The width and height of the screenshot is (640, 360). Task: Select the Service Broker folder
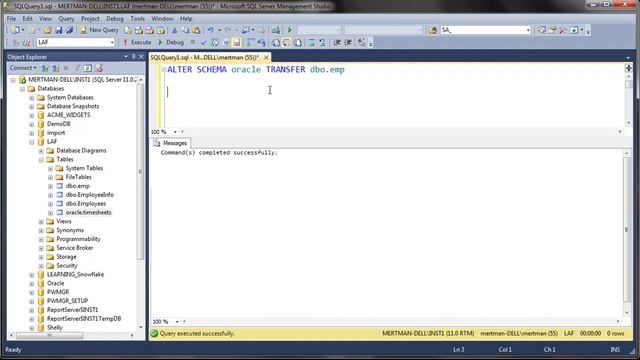pyautogui.click(x=74, y=248)
